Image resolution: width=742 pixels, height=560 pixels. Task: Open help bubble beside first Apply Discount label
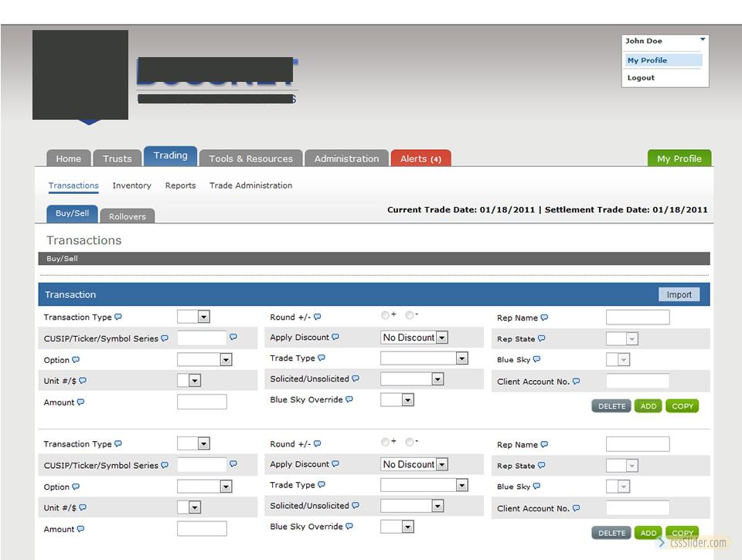335,337
